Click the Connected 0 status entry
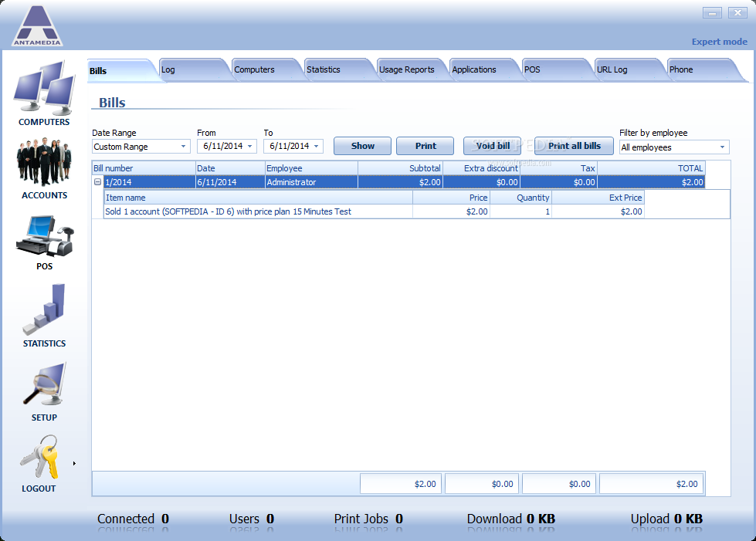This screenshot has height=541, width=756. 133,519
